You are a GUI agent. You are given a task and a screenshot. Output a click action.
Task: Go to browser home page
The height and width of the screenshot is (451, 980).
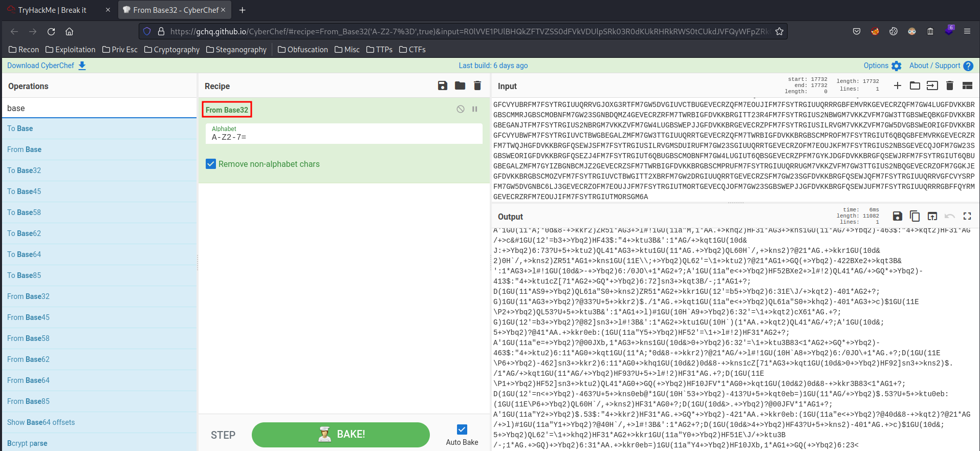click(x=70, y=32)
